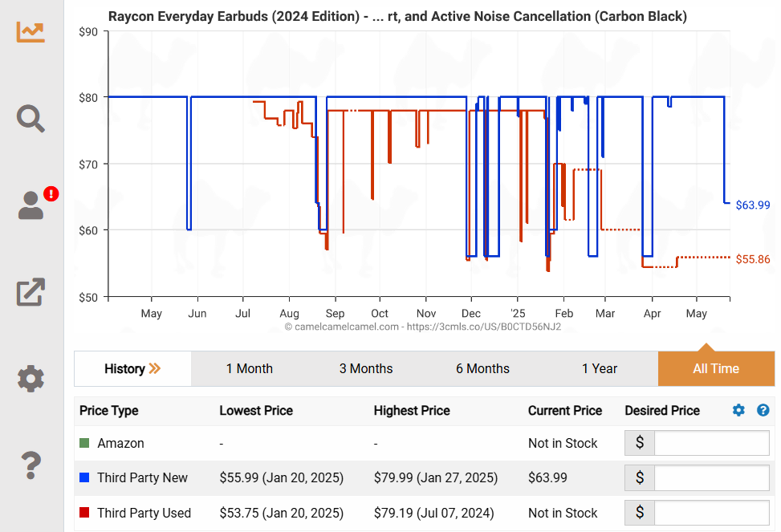Viewport: 781px width, 532px height.
Task: Click Third Party Used desired price field
Action: [711, 513]
